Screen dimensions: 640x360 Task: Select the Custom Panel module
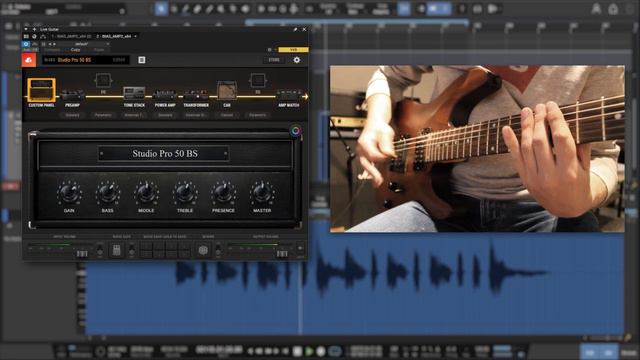click(x=41, y=91)
